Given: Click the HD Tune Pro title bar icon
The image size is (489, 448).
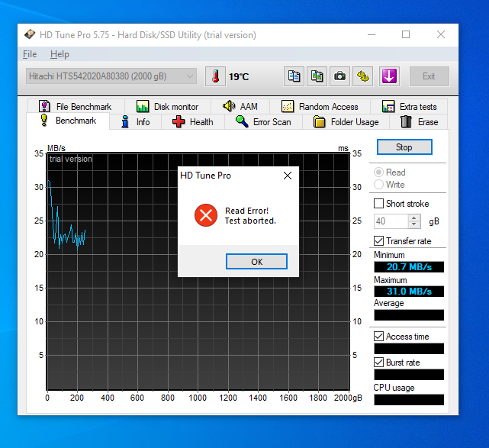Looking at the screenshot, I should coord(30,35).
